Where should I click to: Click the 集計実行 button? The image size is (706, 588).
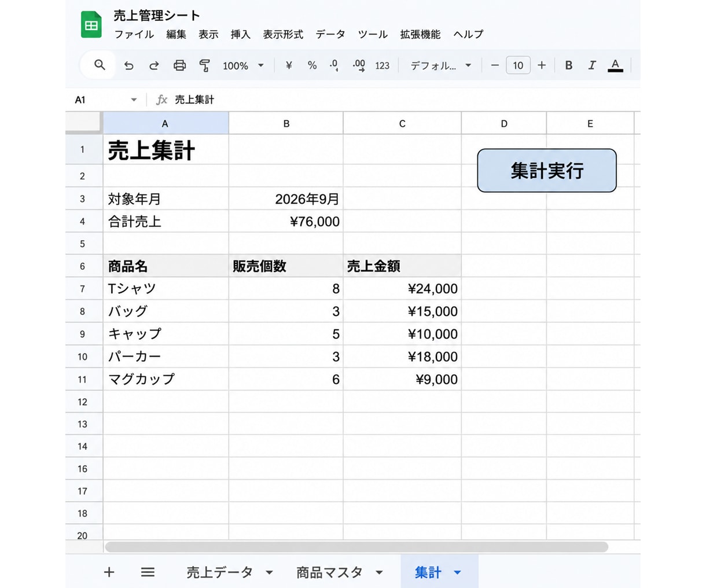click(x=547, y=170)
